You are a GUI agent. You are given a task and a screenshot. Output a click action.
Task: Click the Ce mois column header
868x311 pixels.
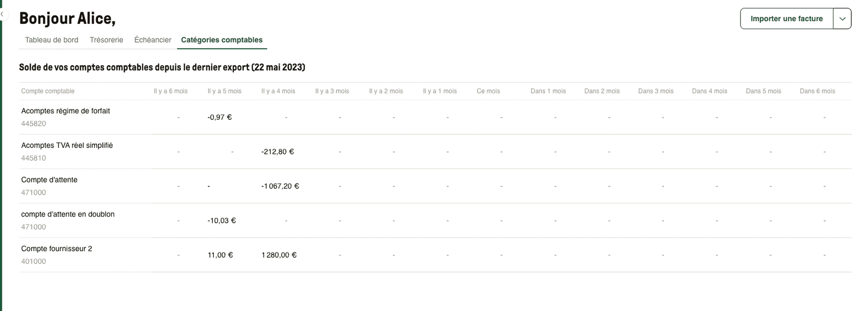click(x=488, y=91)
